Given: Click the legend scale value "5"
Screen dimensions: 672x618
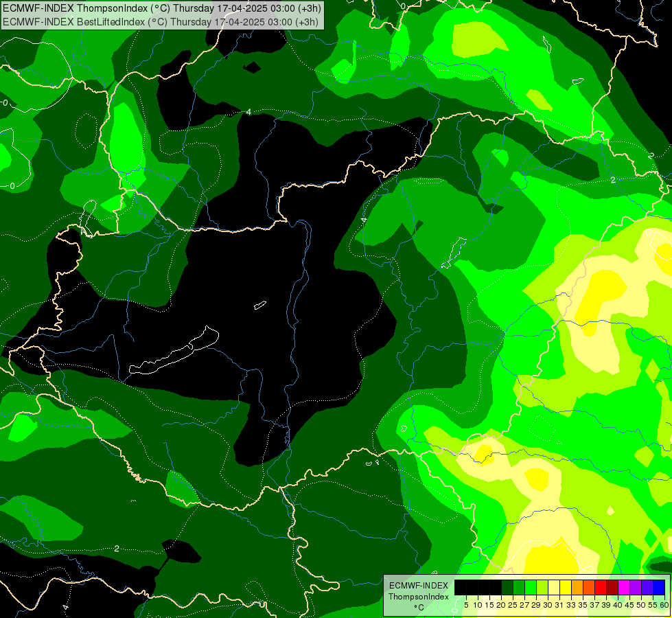Looking at the screenshot, I should pos(466,605).
